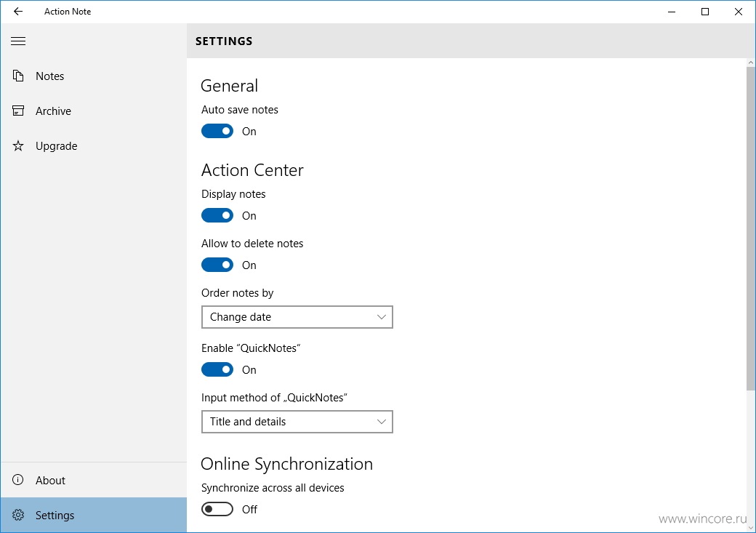Screen dimensions: 756x533
Task: Click the settings vertical scrollbar thumb
Action: pos(751,228)
